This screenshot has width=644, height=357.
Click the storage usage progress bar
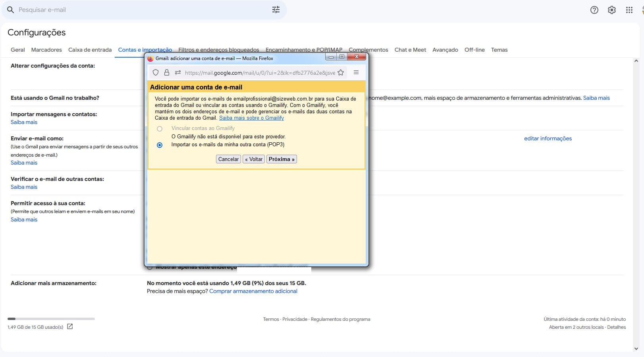(51, 319)
